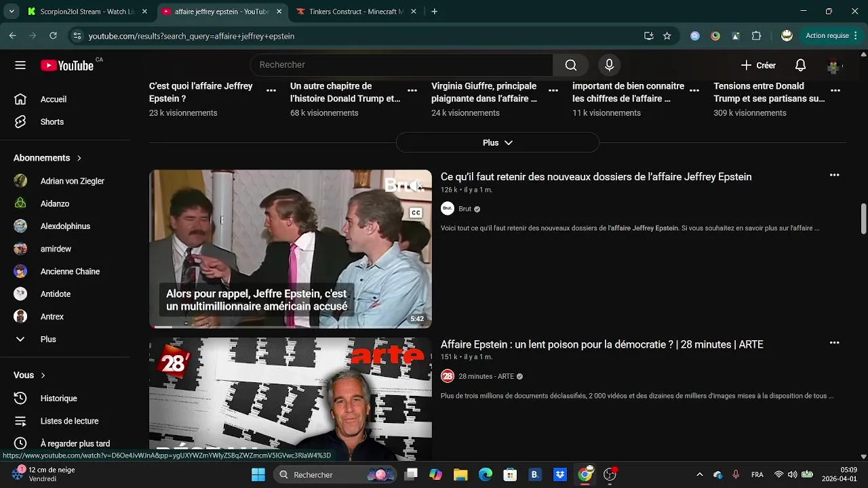
Task: Expand the Vous section
Action: pyautogui.click(x=30, y=375)
